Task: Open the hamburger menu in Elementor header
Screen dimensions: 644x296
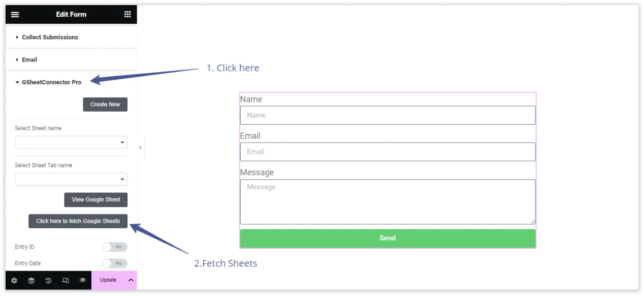Action: [15, 14]
